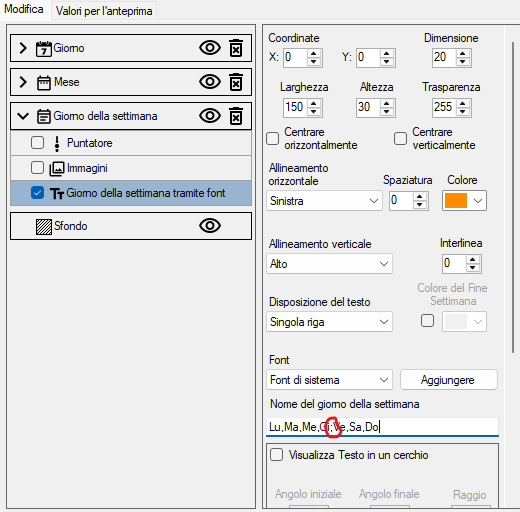Expand the Mese section
This screenshot has width=520, height=512.
click(23, 82)
